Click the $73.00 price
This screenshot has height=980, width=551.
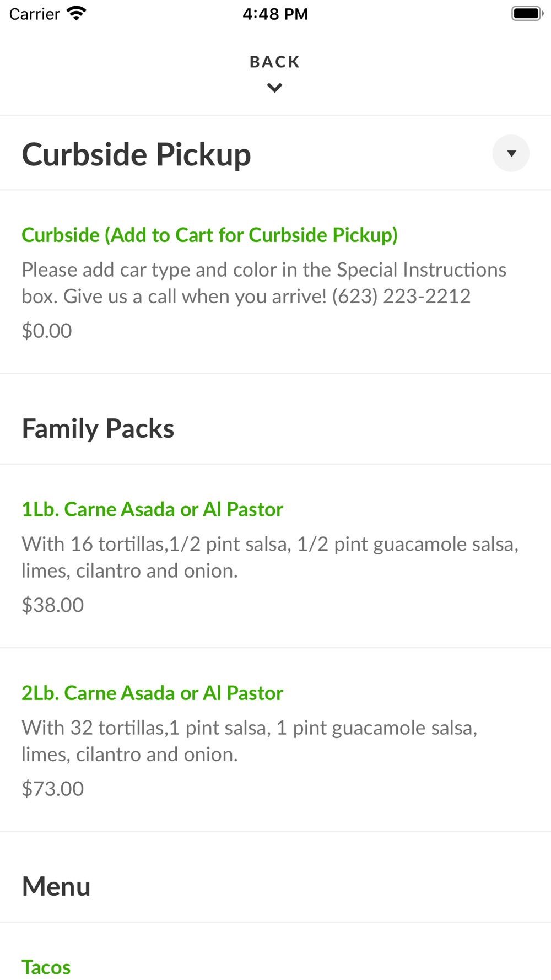(x=53, y=788)
